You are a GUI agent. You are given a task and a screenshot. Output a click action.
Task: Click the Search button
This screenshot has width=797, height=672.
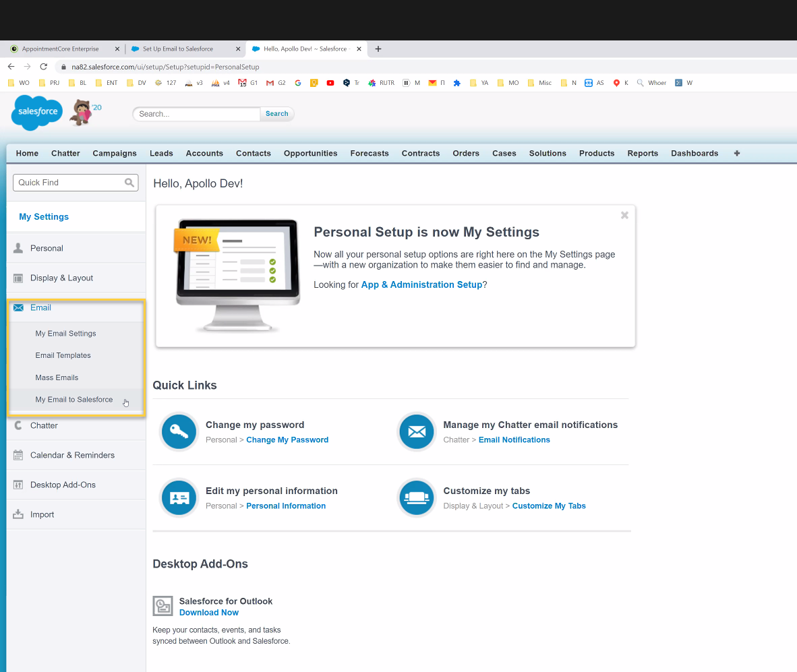pos(277,114)
